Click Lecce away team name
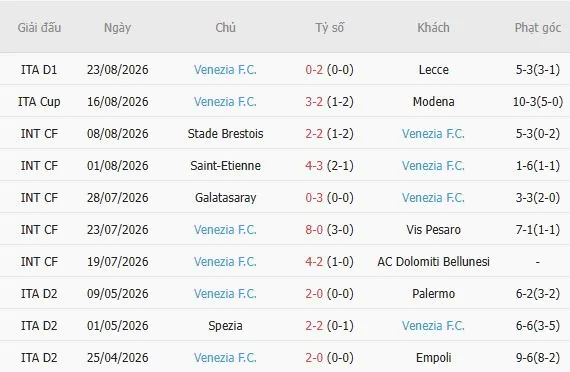The height and width of the screenshot is (372, 570). tap(433, 69)
